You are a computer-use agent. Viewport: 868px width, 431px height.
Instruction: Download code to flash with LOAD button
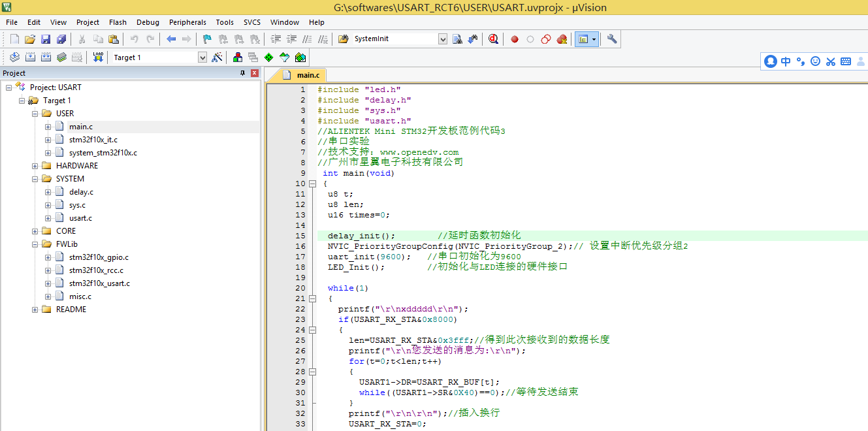pyautogui.click(x=98, y=57)
